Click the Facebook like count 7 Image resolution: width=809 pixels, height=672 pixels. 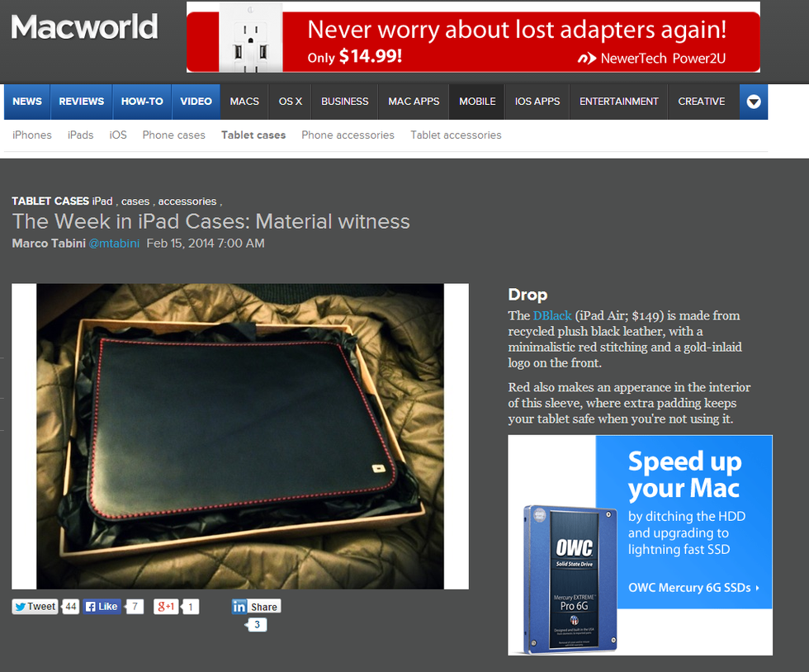[135, 607]
